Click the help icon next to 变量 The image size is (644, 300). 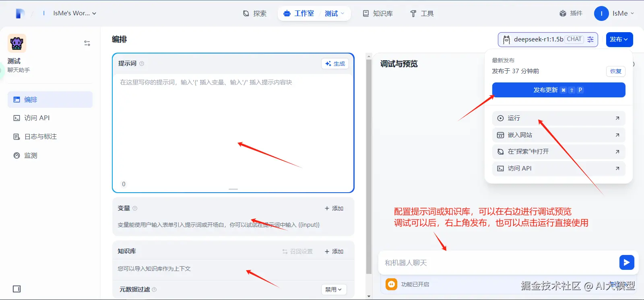click(x=135, y=208)
